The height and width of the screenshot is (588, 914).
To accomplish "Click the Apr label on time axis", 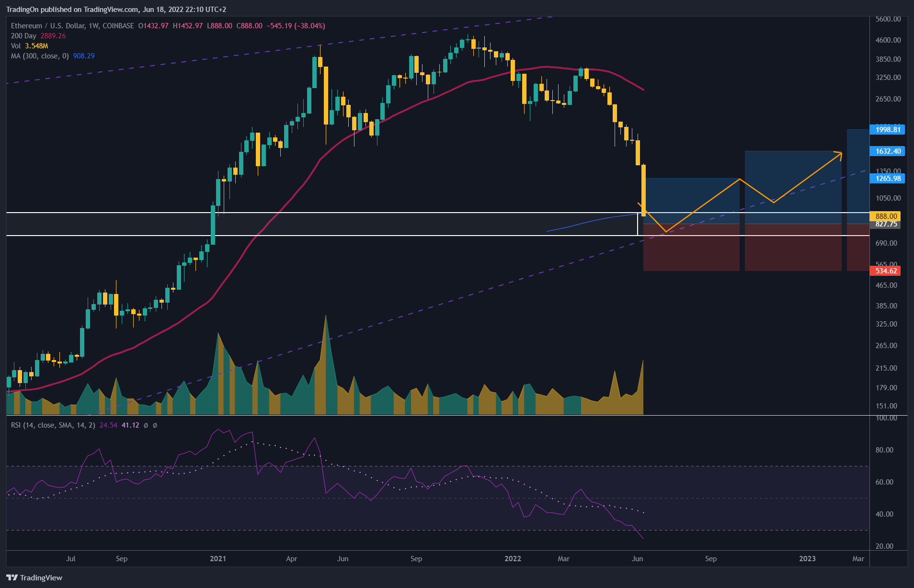I will tap(292, 559).
